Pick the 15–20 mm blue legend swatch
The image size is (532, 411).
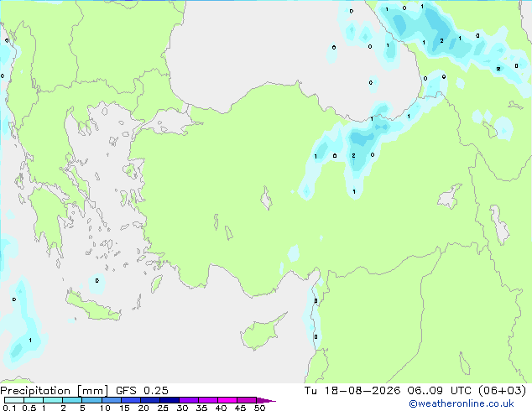click(x=131, y=400)
